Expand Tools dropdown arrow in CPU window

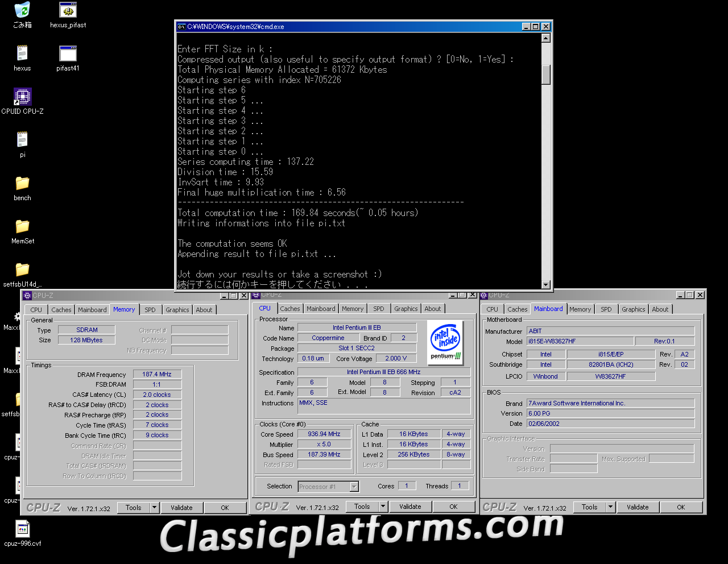click(x=383, y=507)
